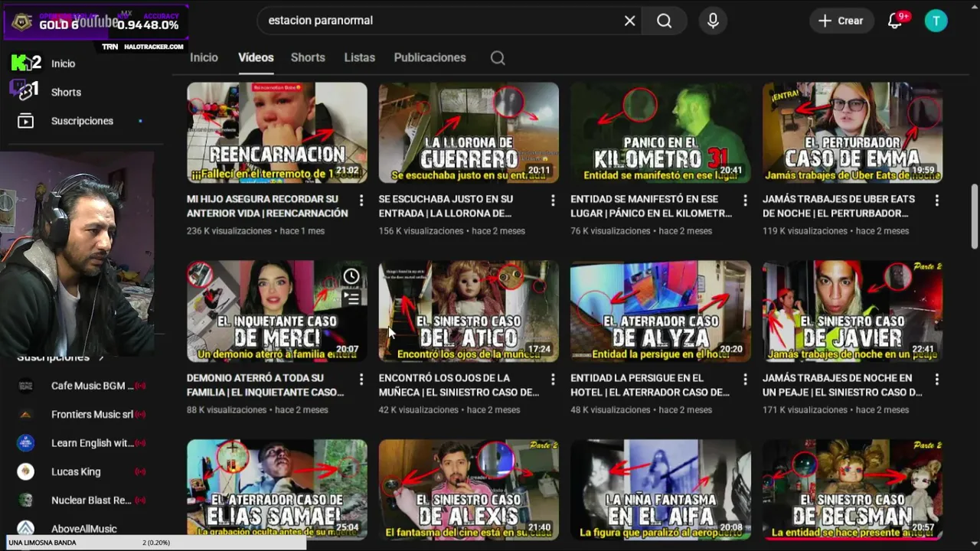This screenshot has width=980, height=551.
Task: Play El Siniestro Caso de Javier thumbnail
Action: click(x=852, y=311)
